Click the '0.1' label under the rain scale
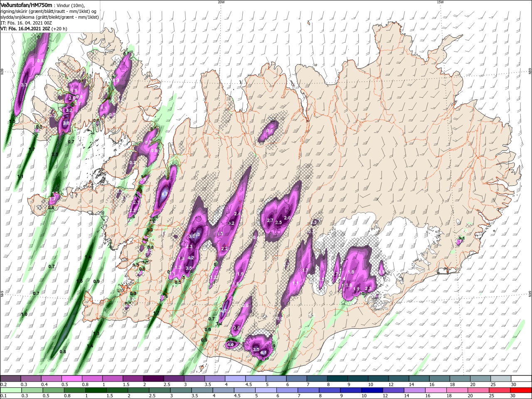 (x=3, y=397)
